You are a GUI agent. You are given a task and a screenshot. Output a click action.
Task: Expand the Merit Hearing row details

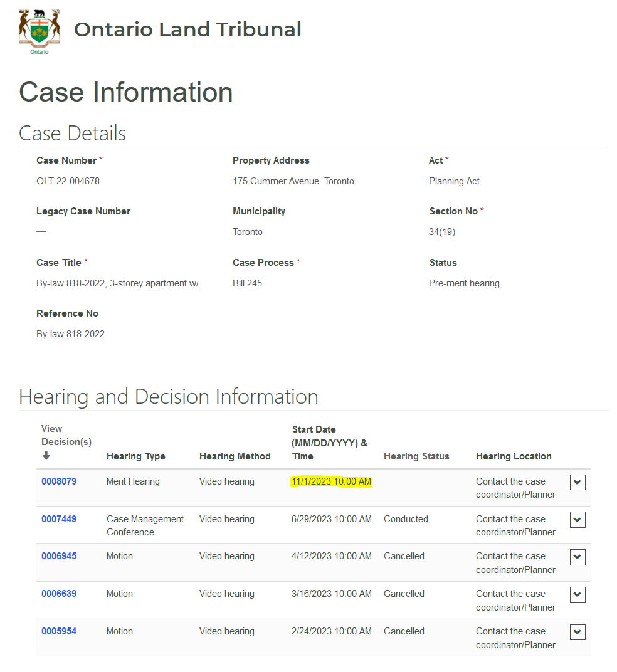(577, 482)
